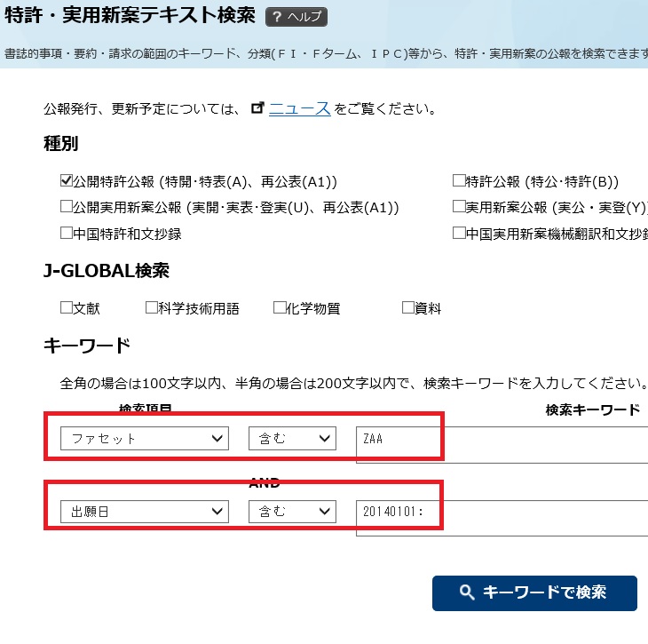Enable 資料 checkbox
Screen dimensions: 648x644
(x=408, y=307)
